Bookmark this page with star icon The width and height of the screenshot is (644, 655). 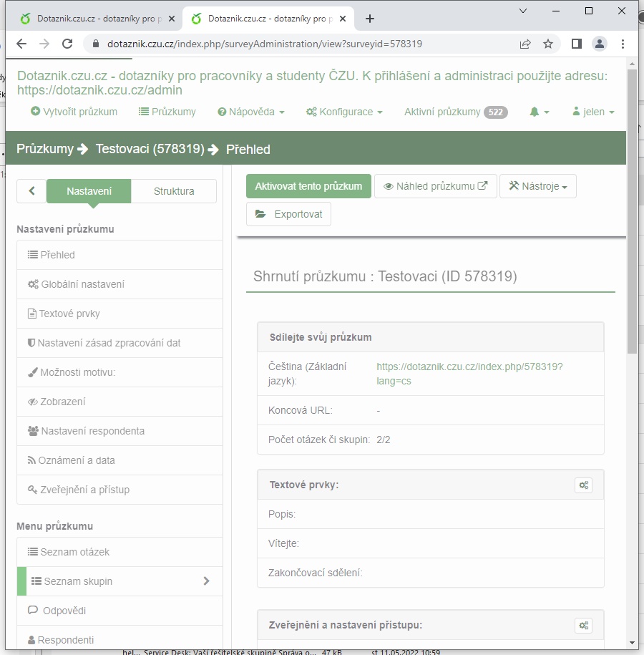coord(548,44)
